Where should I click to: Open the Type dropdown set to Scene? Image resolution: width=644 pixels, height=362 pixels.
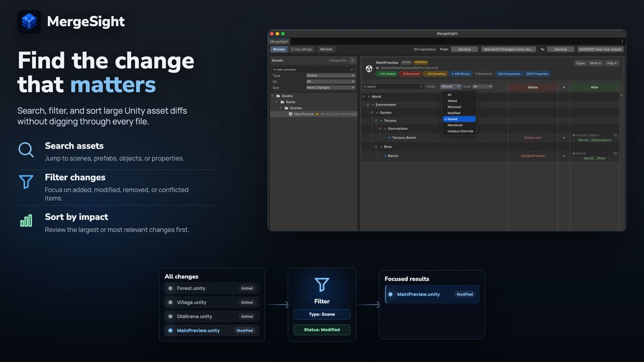[331, 76]
